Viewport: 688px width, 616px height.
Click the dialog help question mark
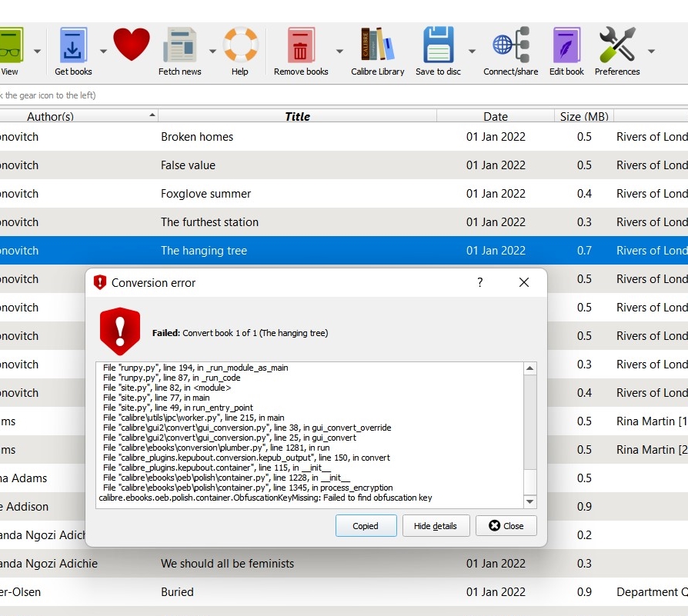tap(480, 282)
